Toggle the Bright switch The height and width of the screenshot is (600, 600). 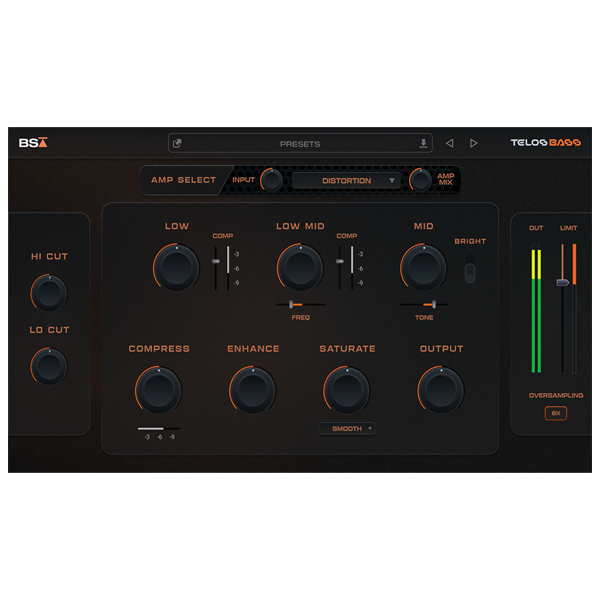point(470,268)
